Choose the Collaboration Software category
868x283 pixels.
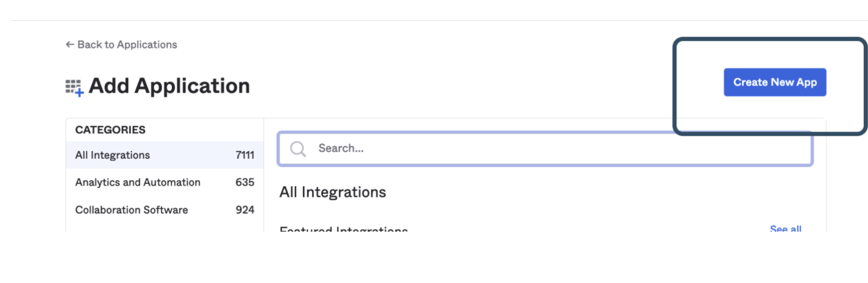click(x=131, y=210)
